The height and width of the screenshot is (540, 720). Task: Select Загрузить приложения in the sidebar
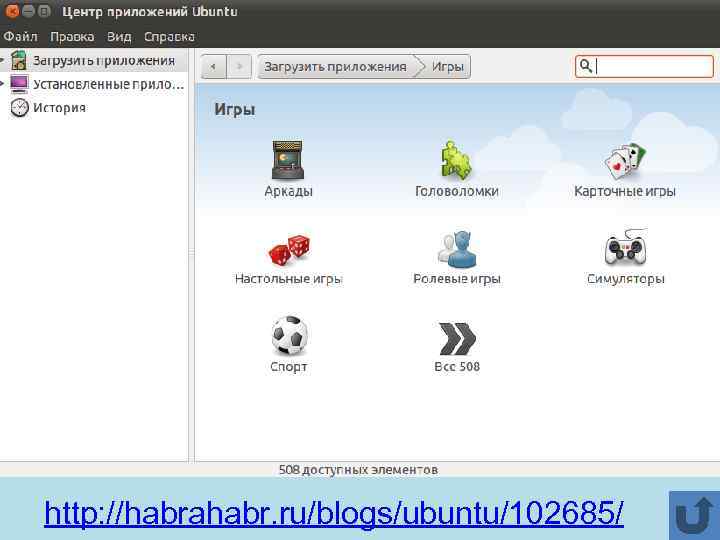point(104,61)
